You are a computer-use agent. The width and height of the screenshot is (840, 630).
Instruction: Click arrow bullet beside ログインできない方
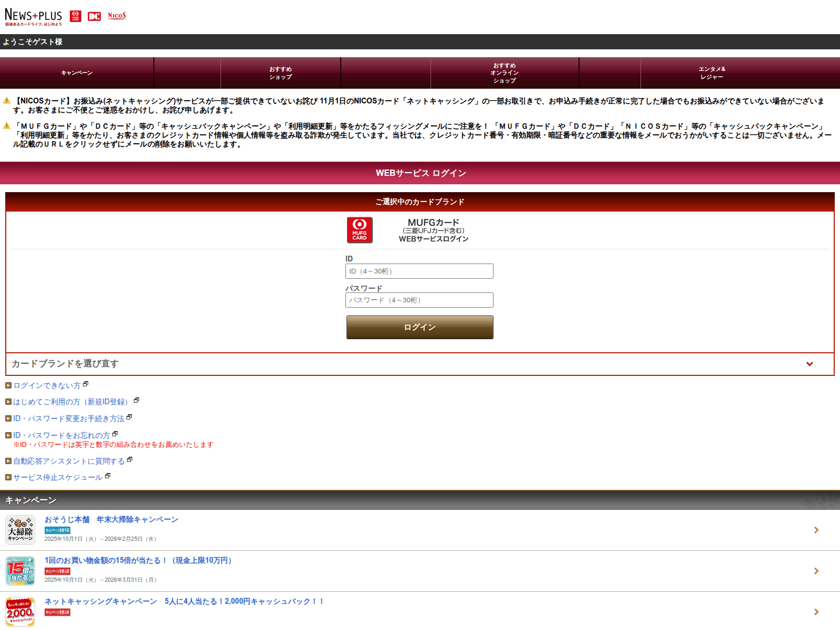(8, 385)
